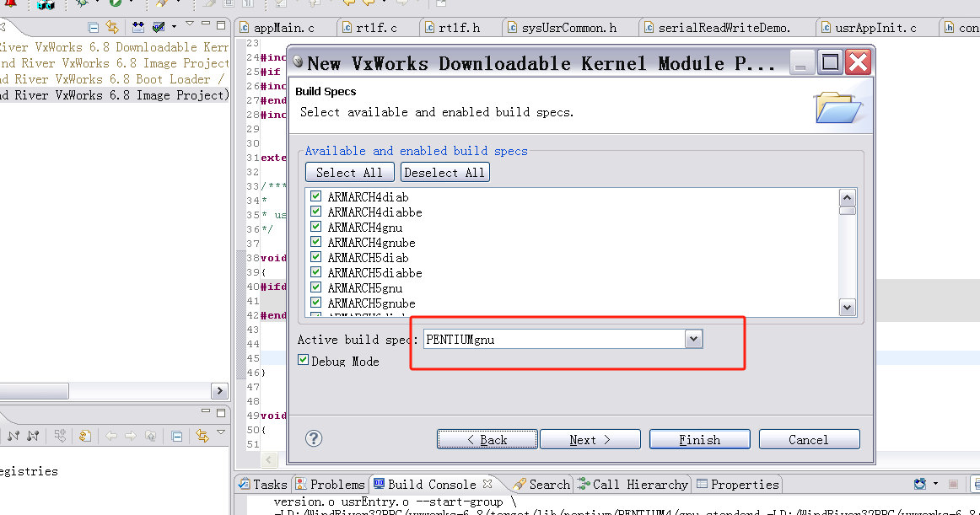Go Back in the wizard
980x515 pixels.
click(487, 439)
